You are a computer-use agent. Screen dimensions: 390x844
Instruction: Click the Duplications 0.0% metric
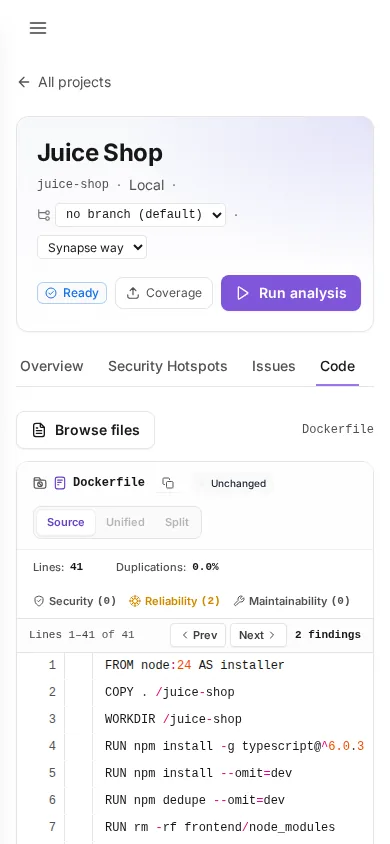pyautogui.click(x=167, y=567)
